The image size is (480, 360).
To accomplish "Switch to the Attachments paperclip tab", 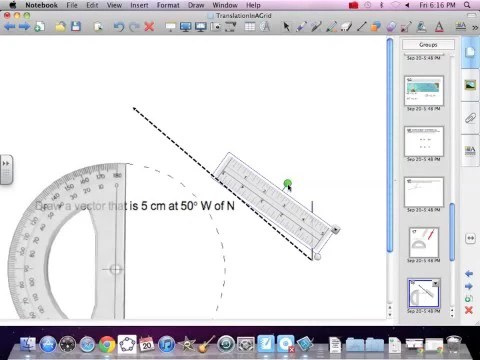I will click(x=470, y=118).
